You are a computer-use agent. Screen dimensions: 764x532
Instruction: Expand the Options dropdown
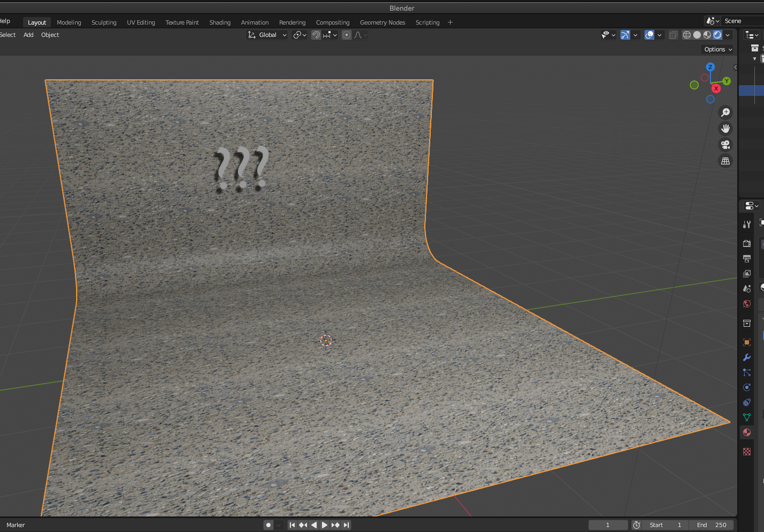tap(718, 49)
